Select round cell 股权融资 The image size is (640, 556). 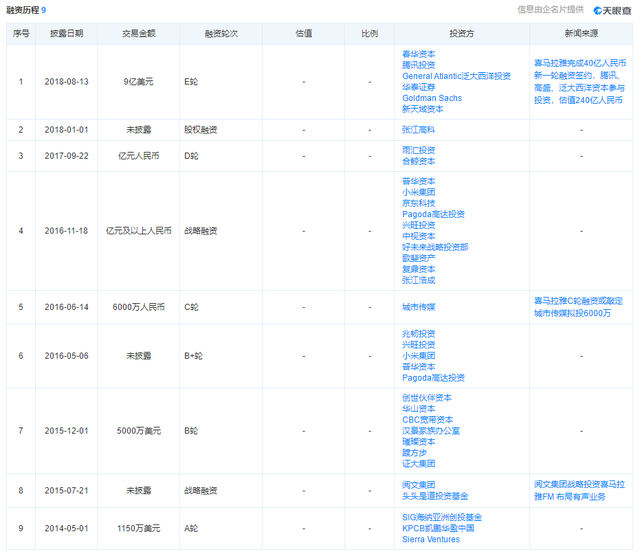[x=200, y=130]
